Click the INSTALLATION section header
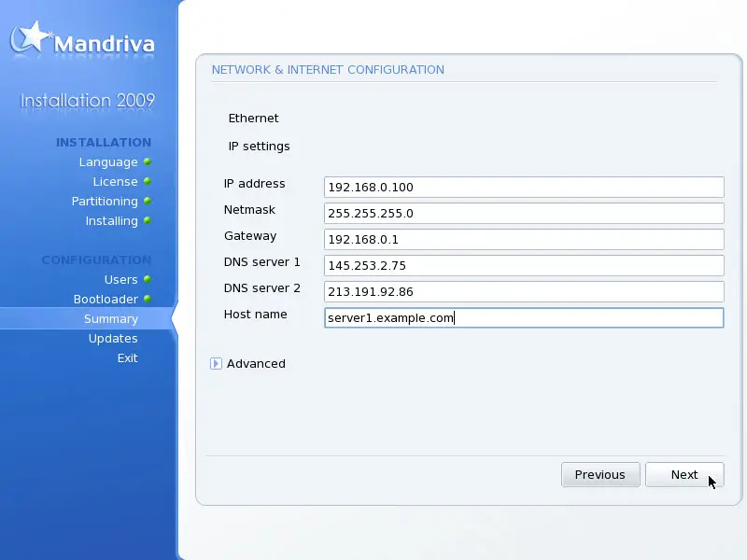 click(x=104, y=143)
